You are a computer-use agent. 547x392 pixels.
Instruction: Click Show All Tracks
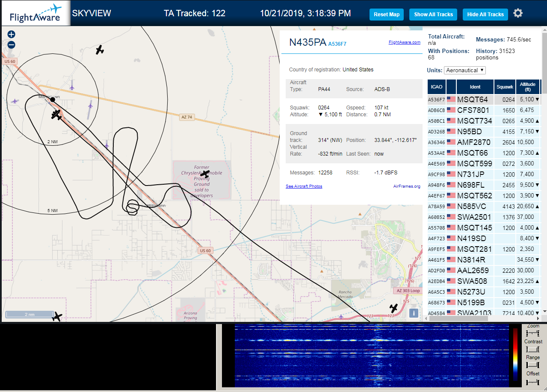click(433, 14)
